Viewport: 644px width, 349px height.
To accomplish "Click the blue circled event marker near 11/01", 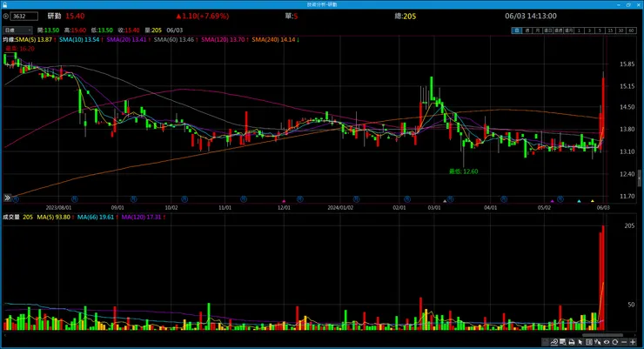I will (244, 199).
